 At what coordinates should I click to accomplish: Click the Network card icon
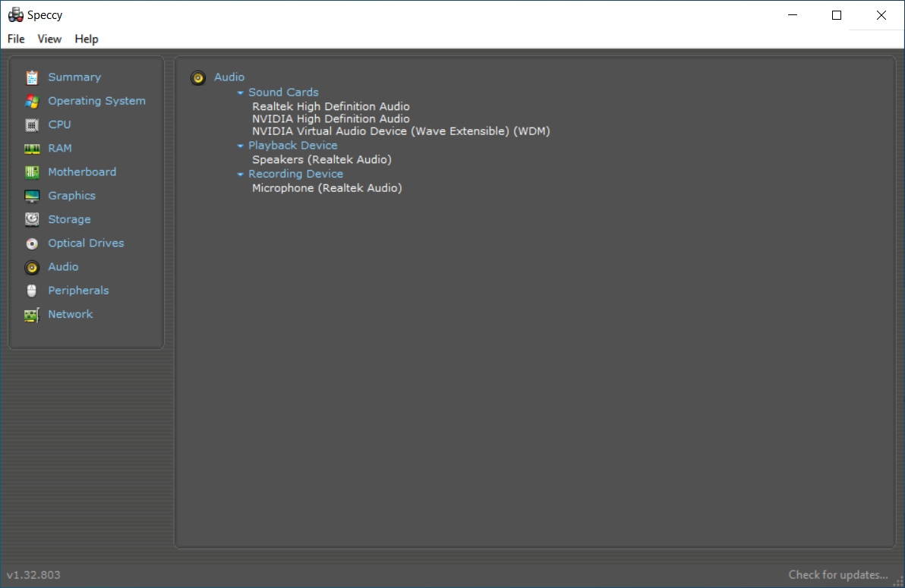tap(32, 315)
